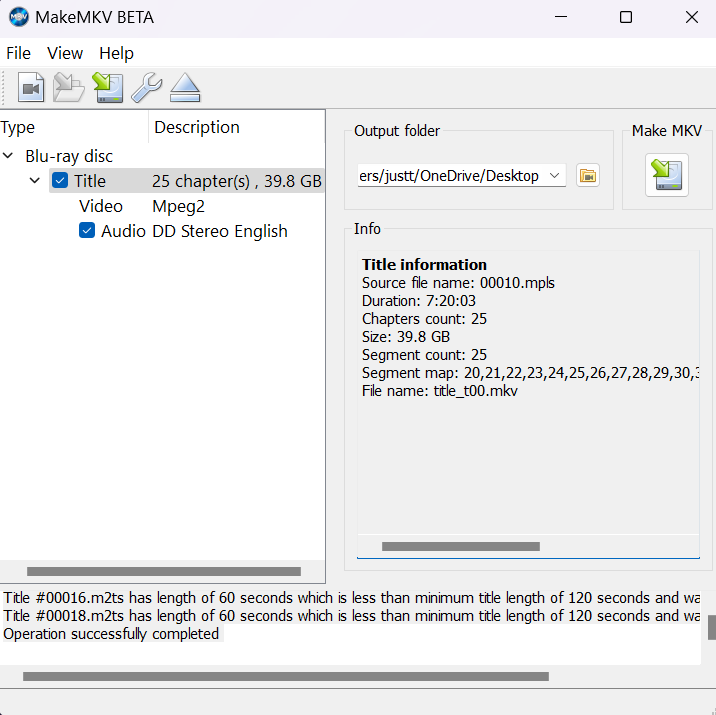Open the File menu
Image resolution: width=716 pixels, height=715 pixels.
(18, 53)
